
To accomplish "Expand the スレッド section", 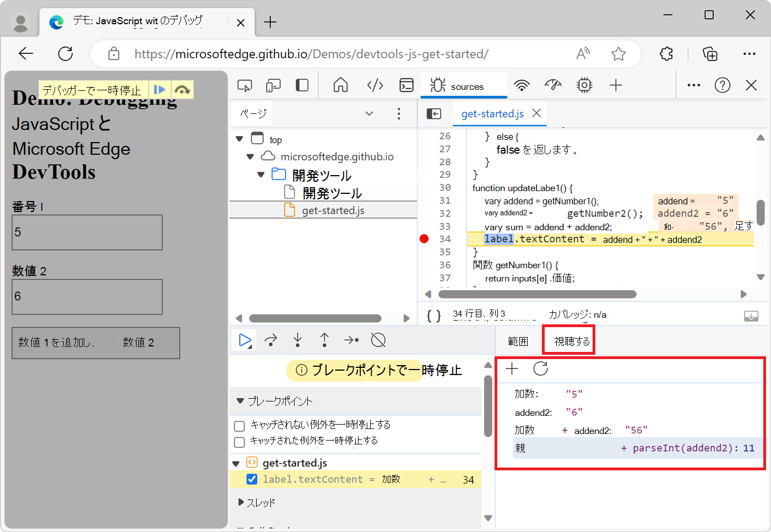I will 242,502.
